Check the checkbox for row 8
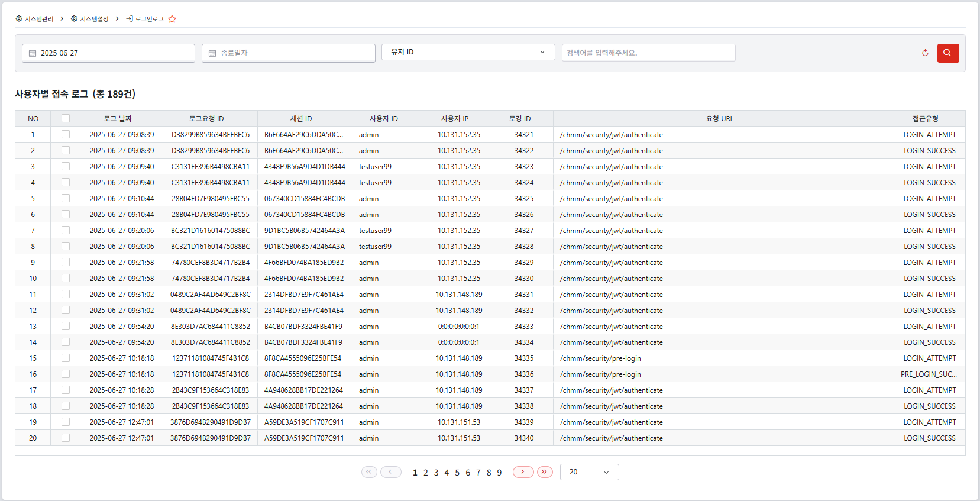The width and height of the screenshot is (980, 501). [x=66, y=246]
